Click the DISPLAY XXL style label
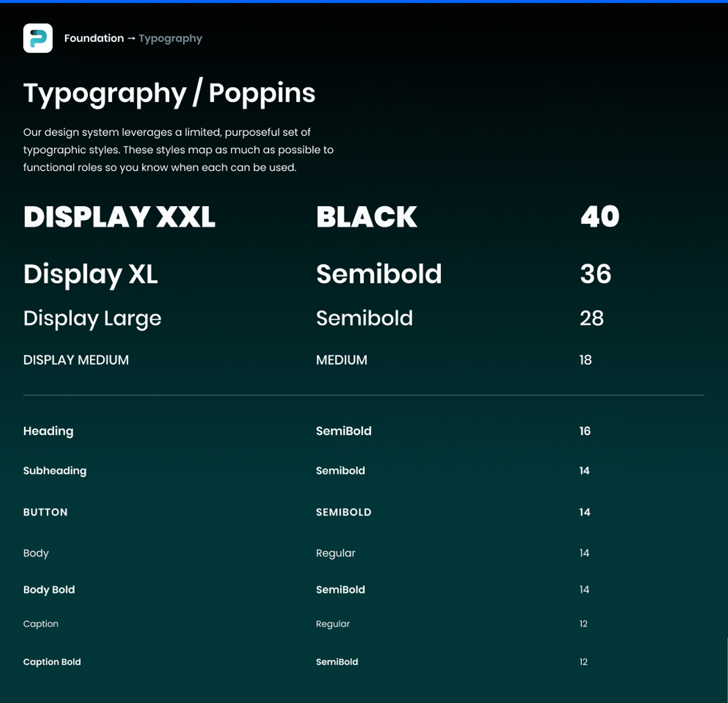Image resolution: width=728 pixels, height=703 pixels. (119, 217)
